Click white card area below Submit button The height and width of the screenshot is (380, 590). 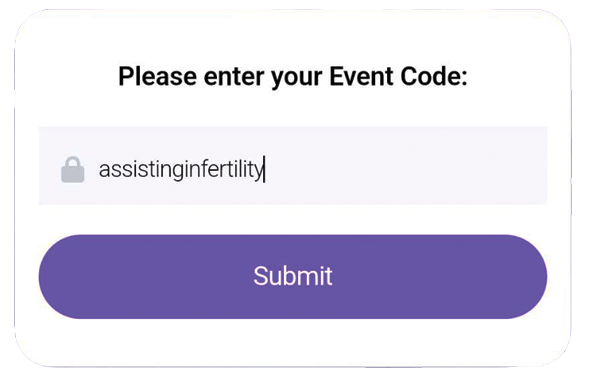click(293, 342)
